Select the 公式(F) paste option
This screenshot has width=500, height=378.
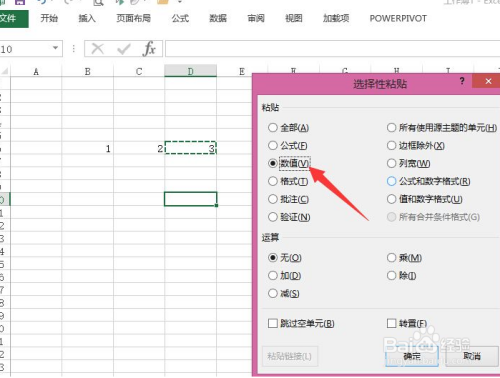288,145
